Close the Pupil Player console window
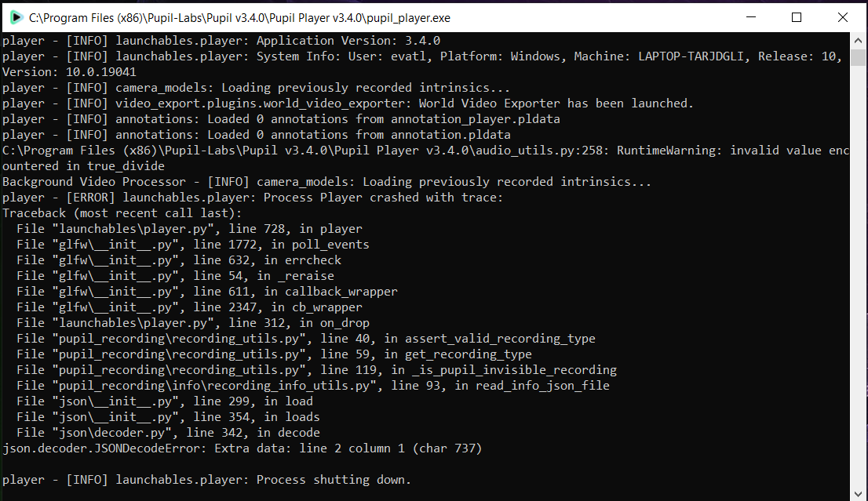 pos(843,17)
